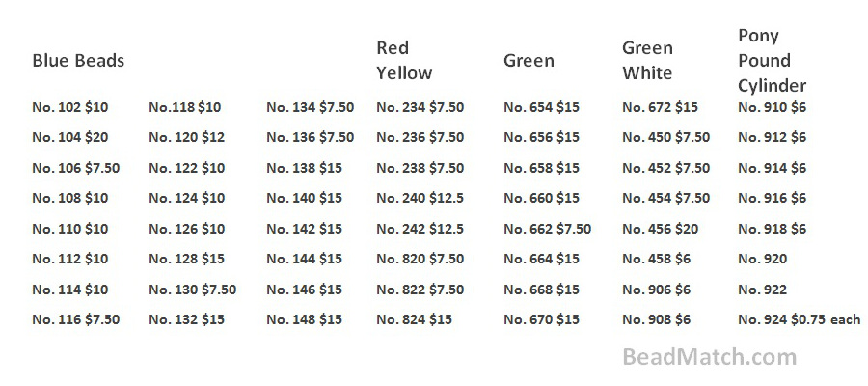Select the No. 672 $15 item
This screenshot has height=386, width=868.
click(x=660, y=107)
